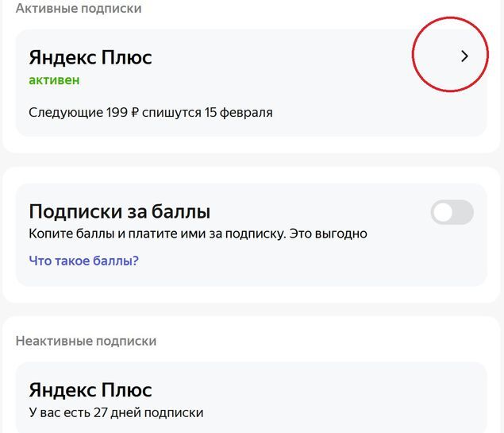
Task: Click the active Яндекс Плюс title
Action: pyautogui.click(x=90, y=57)
